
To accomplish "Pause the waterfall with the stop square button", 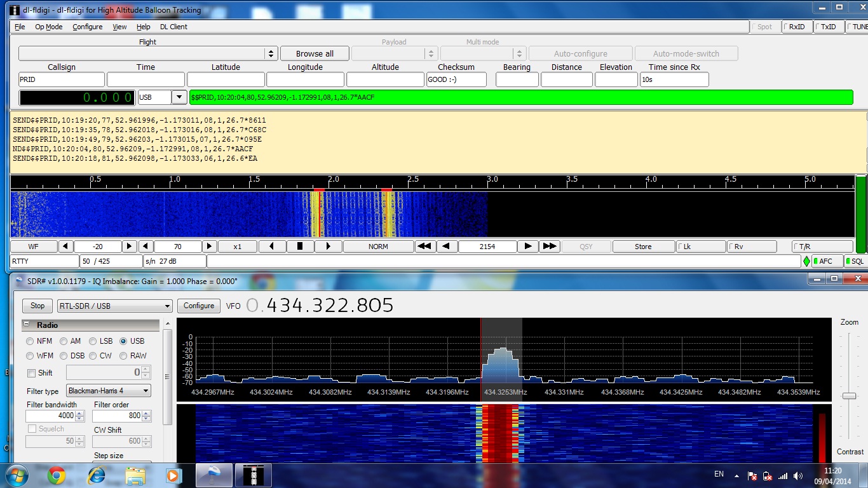I will [301, 247].
